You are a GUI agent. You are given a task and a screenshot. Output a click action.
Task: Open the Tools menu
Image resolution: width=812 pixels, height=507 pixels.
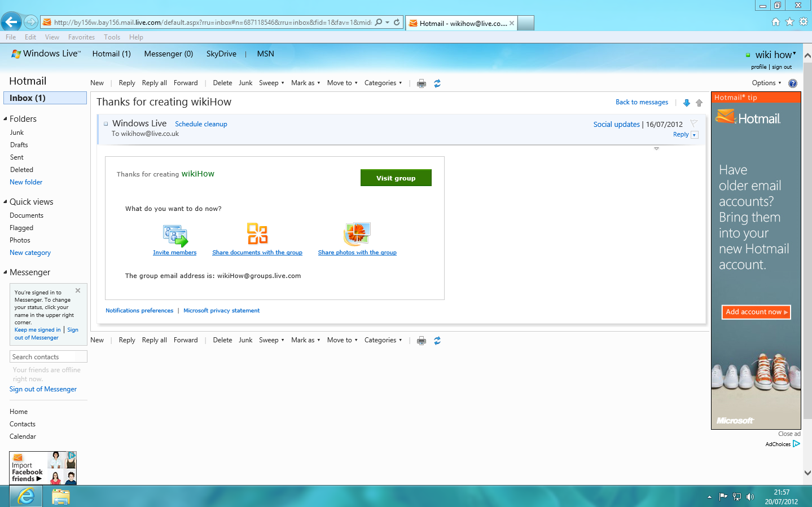[x=112, y=37]
